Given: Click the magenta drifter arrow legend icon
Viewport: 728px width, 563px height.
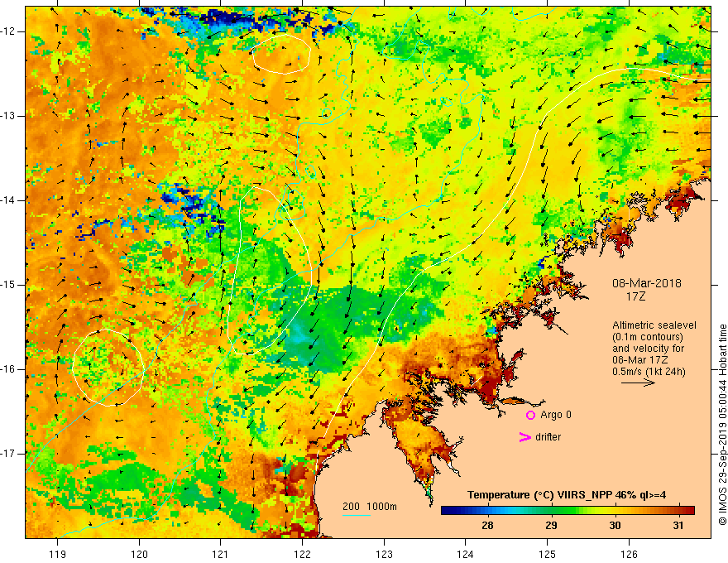Looking at the screenshot, I should tap(524, 437).
